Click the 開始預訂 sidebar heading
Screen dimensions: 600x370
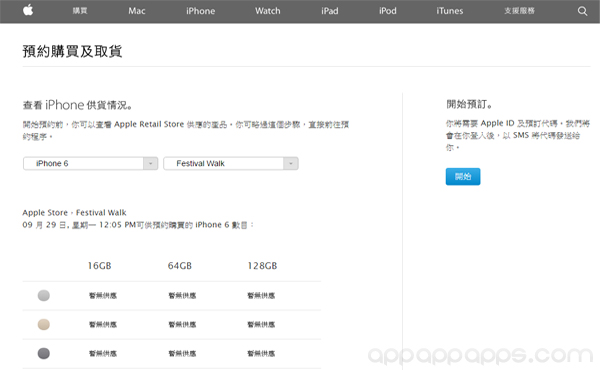coord(469,104)
